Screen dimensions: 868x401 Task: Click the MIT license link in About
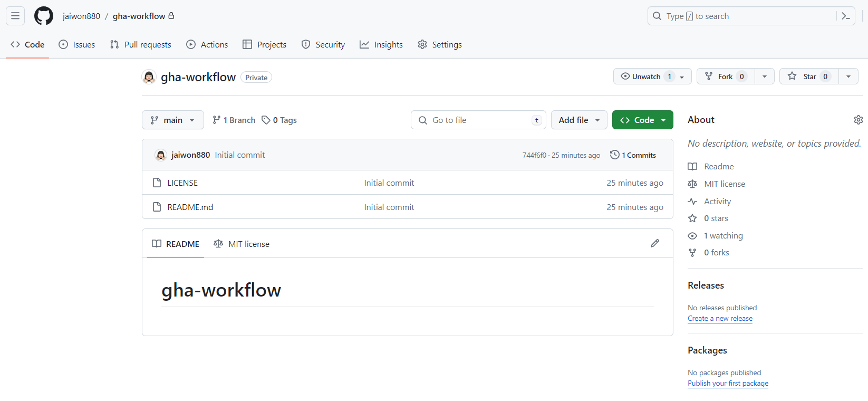pyautogui.click(x=725, y=184)
